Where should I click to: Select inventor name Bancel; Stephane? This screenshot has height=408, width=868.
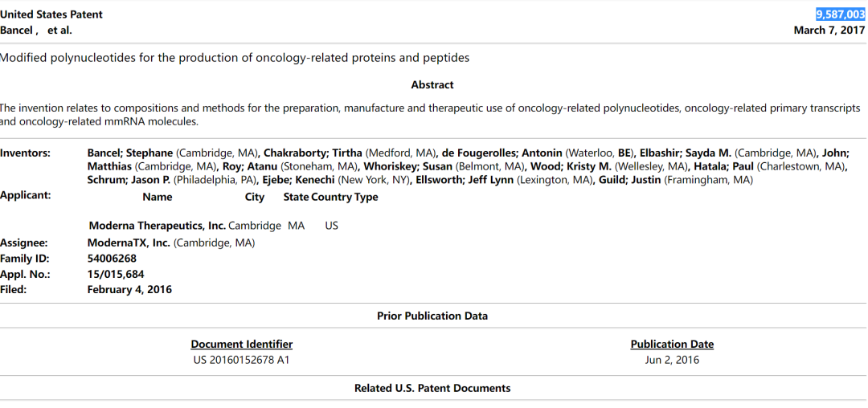tap(129, 153)
